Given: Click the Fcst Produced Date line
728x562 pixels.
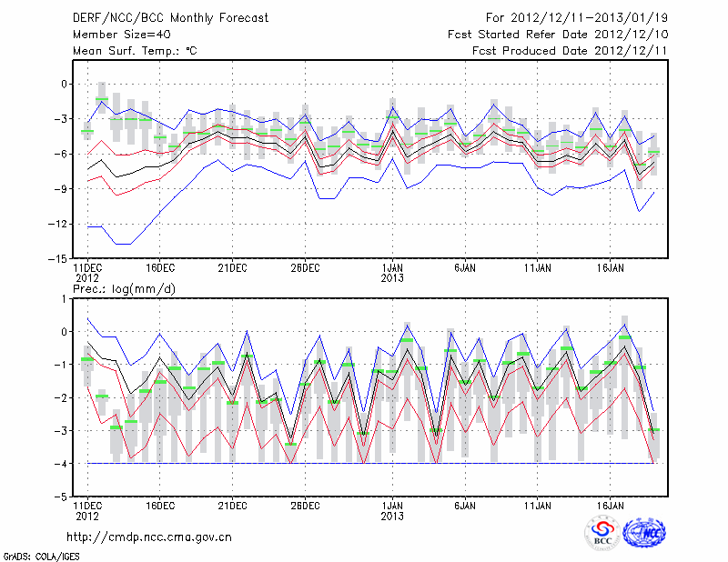Looking at the screenshot, I should click(571, 51).
